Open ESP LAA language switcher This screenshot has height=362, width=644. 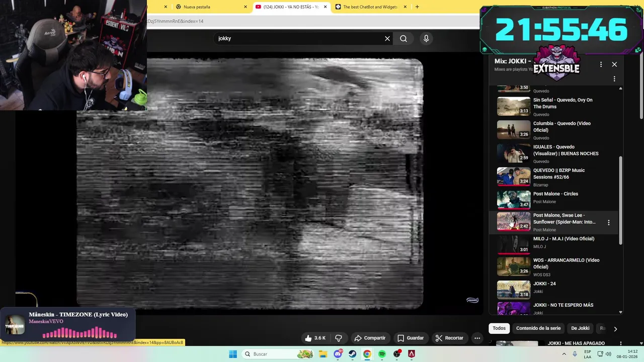point(588,354)
